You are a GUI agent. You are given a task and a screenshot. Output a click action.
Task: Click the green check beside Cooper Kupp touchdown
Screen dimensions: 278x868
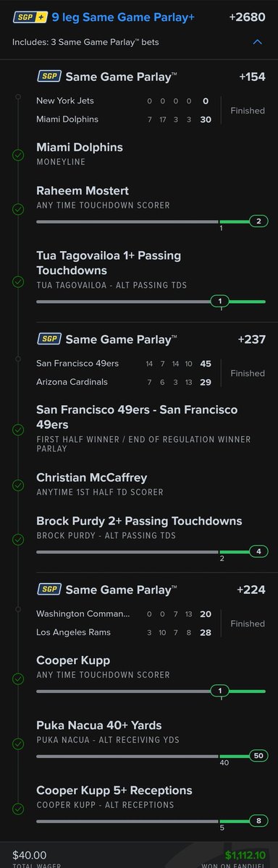click(18, 679)
